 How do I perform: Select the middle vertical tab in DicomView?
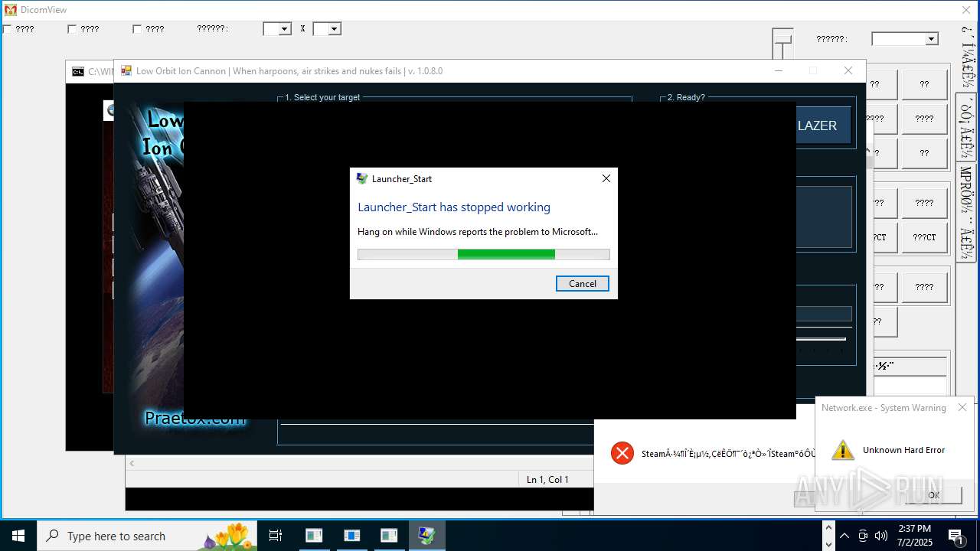[967, 127]
